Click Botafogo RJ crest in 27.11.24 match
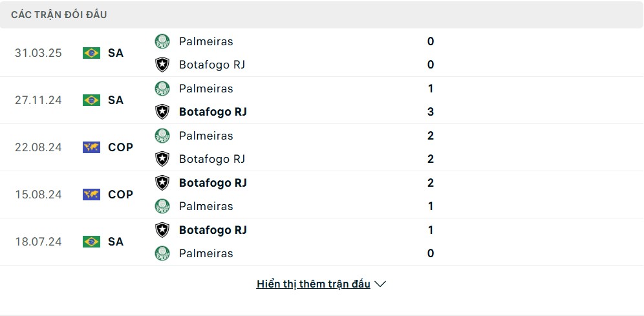 [162, 112]
